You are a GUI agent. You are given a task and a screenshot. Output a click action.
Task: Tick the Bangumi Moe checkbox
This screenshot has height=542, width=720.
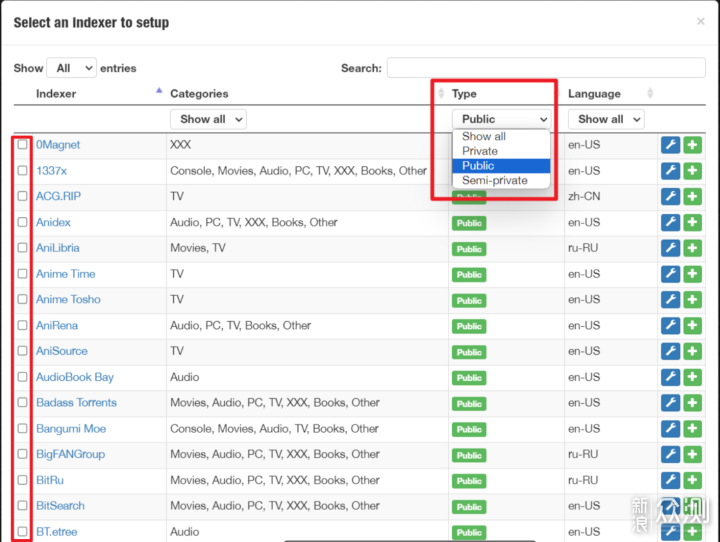coord(22,429)
